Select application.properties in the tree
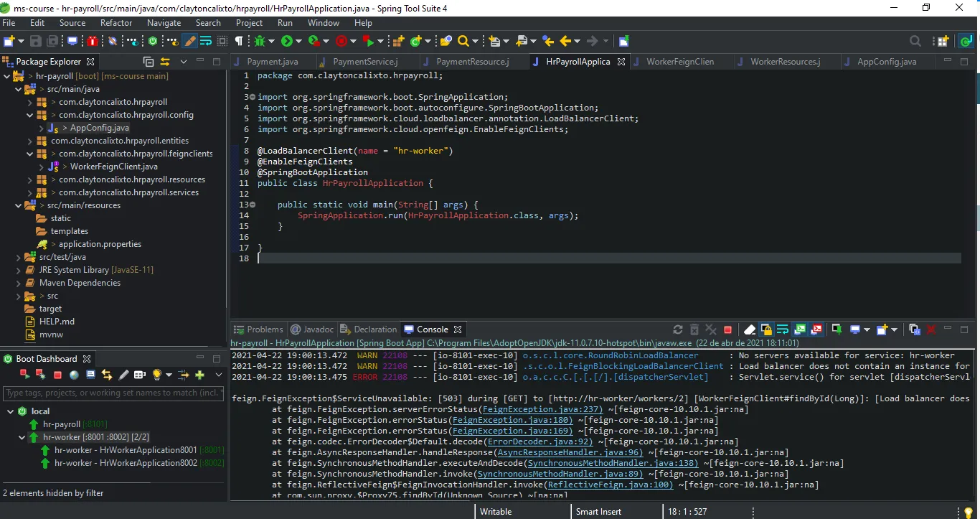Image resolution: width=980 pixels, height=519 pixels. (100, 244)
